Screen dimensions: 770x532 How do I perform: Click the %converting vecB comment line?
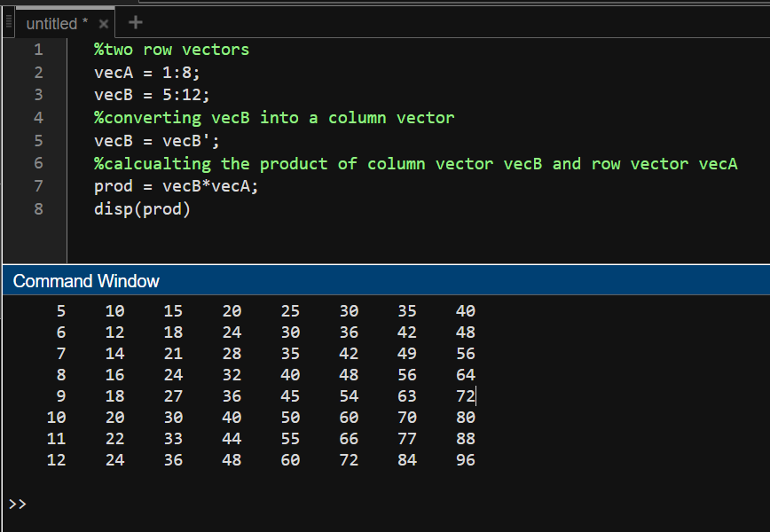pos(274,118)
